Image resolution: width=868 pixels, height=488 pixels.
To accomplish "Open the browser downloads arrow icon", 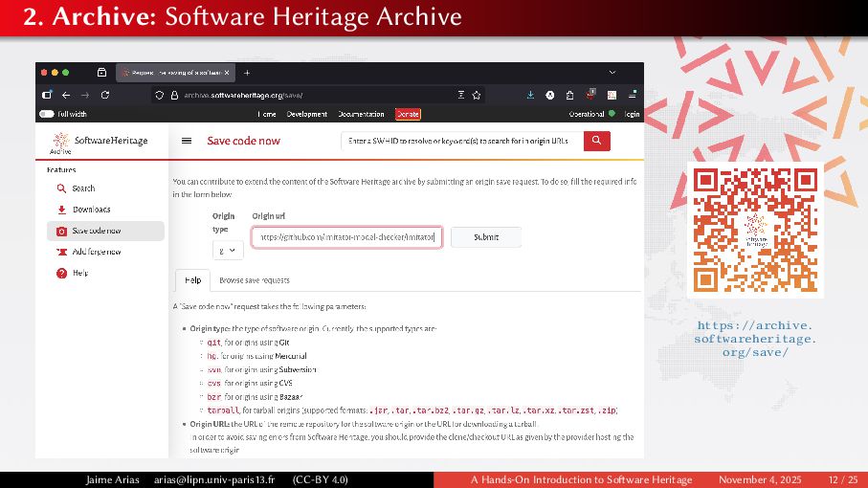I will point(530,95).
